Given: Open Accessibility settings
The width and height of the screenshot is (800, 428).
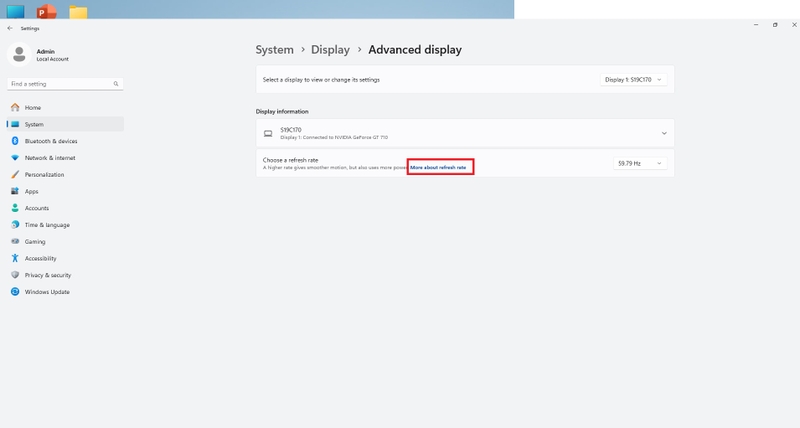Looking at the screenshot, I should (x=65, y=259).
